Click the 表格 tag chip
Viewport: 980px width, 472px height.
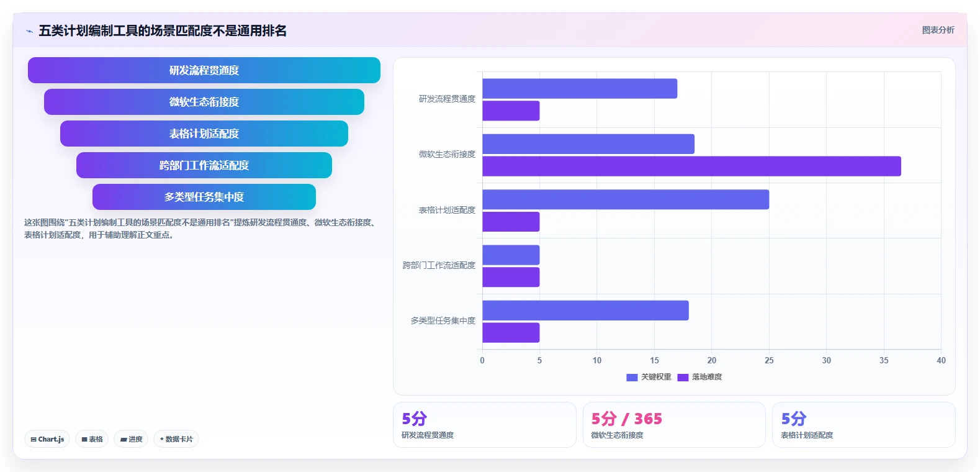click(92, 439)
